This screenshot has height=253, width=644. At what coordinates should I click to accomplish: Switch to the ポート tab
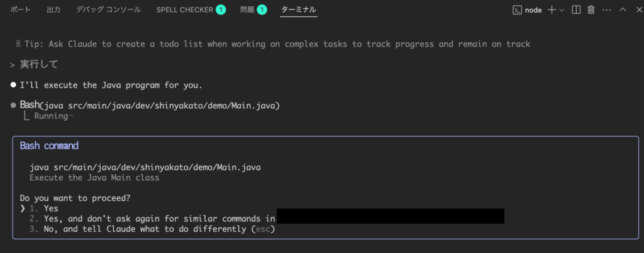coord(20,9)
